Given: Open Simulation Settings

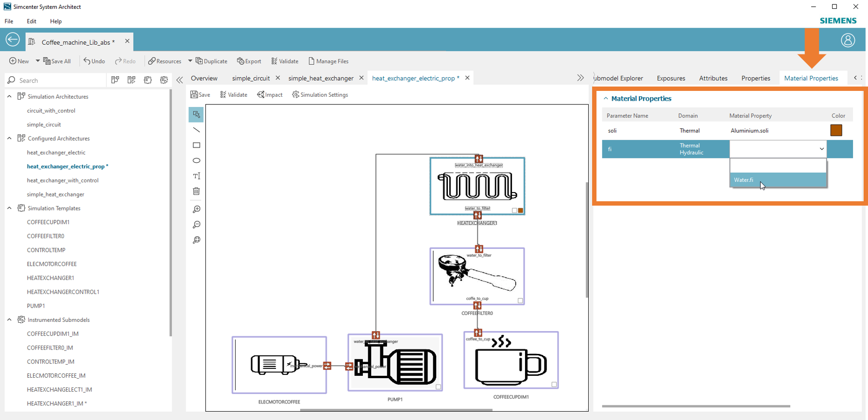Looking at the screenshot, I should (x=320, y=95).
